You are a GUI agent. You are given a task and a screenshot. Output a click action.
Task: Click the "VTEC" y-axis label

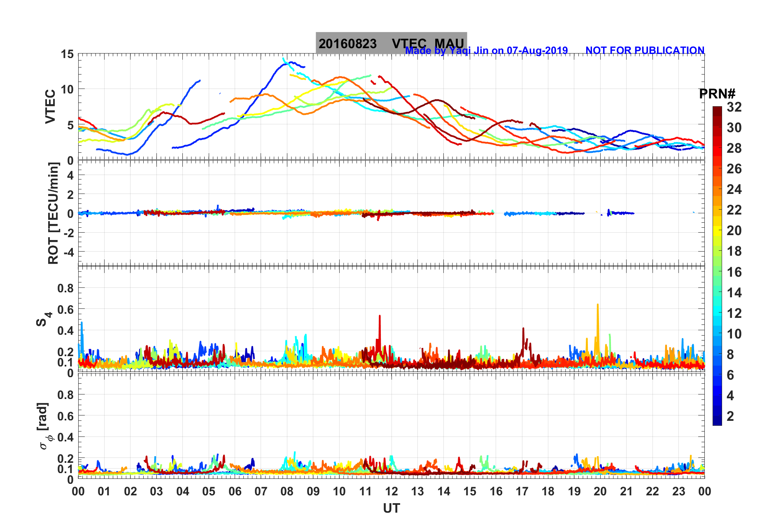coord(50,107)
